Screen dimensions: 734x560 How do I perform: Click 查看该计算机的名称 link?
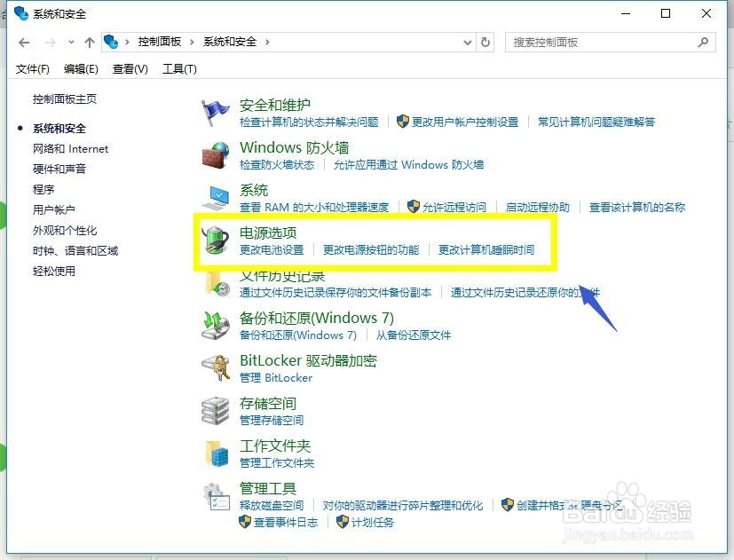coord(637,208)
